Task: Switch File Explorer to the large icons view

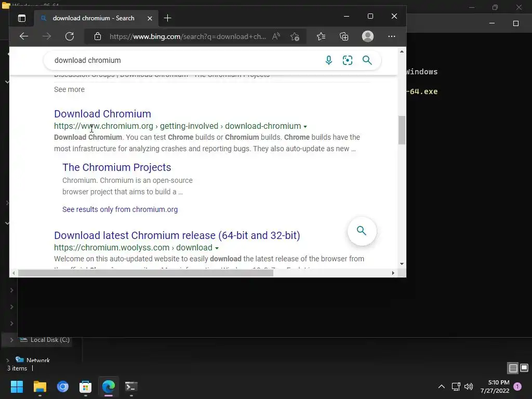Action: pyautogui.click(x=524, y=368)
